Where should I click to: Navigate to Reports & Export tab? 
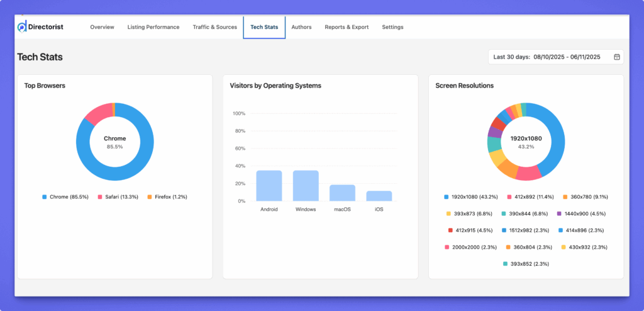[347, 27]
